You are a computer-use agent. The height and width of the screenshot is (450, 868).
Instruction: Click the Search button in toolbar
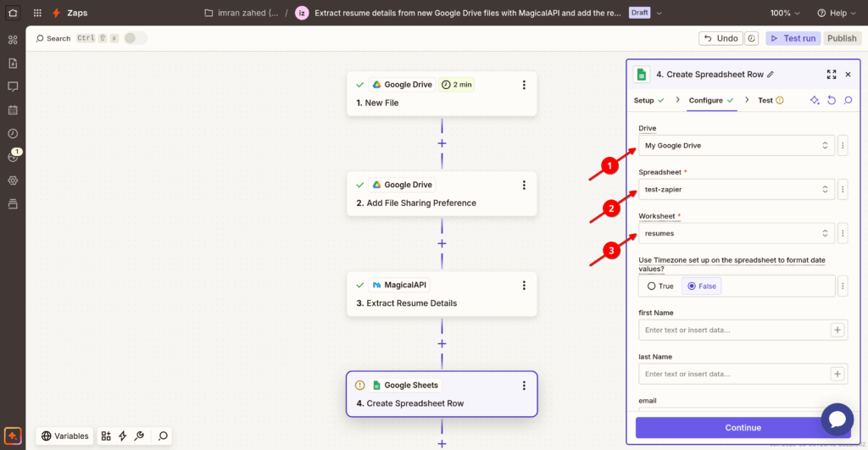pos(53,38)
